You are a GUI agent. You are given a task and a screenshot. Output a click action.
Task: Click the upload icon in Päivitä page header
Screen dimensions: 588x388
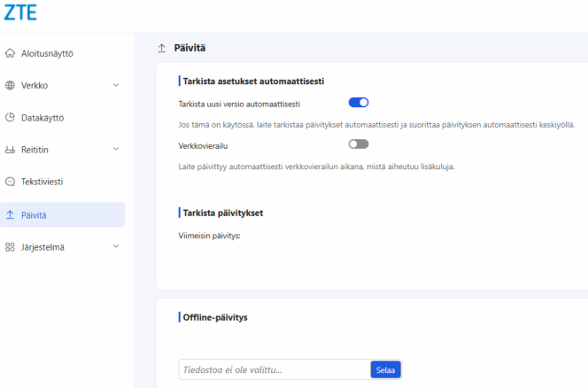pos(161,48)
